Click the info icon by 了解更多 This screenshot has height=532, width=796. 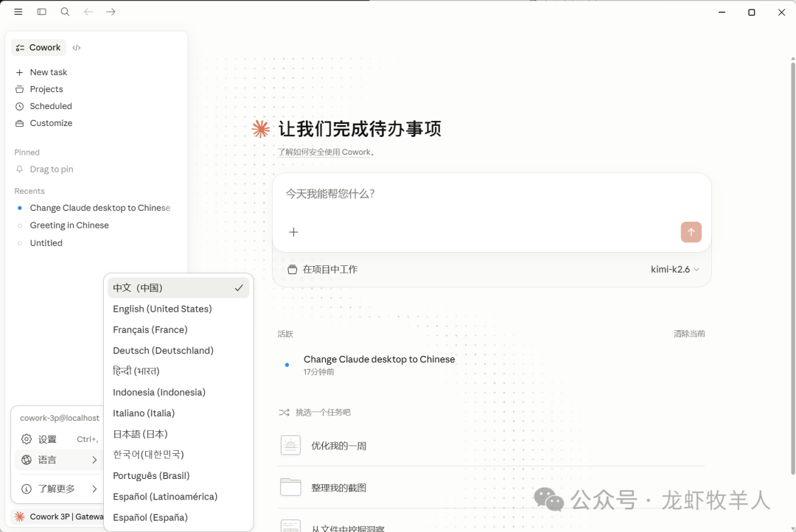pyautogui.click(x=27, y=489)
